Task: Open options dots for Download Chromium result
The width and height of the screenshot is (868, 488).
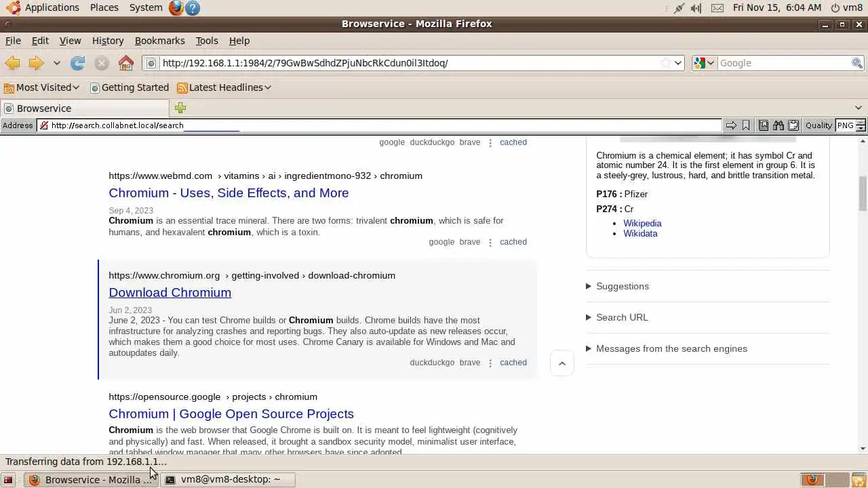Action: [x=490, y=363]
